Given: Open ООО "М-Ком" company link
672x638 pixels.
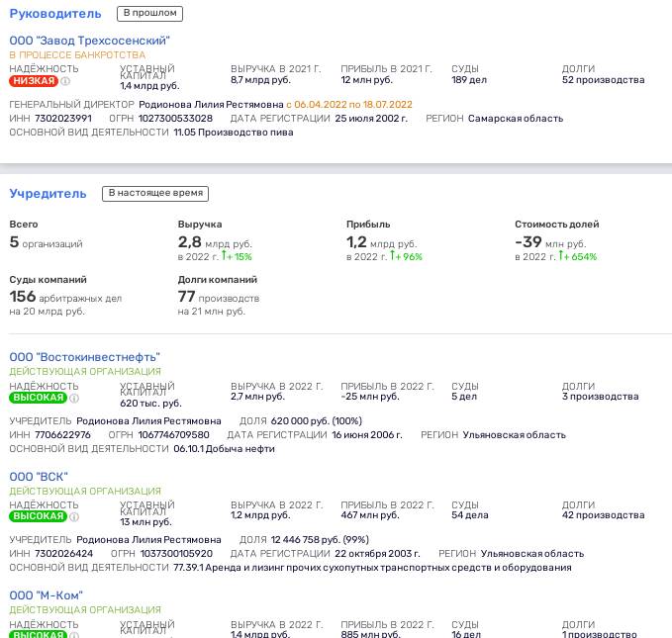Looking at the screenshot, I should 47,595.
